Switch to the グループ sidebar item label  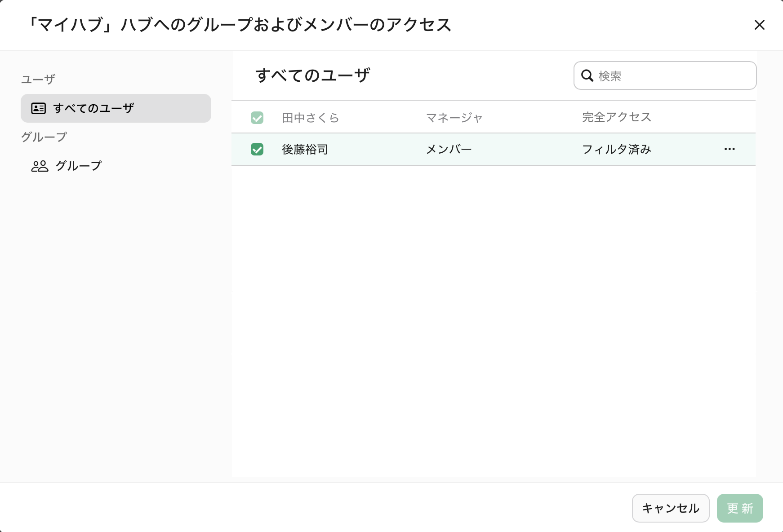click(x=79, y=166)
